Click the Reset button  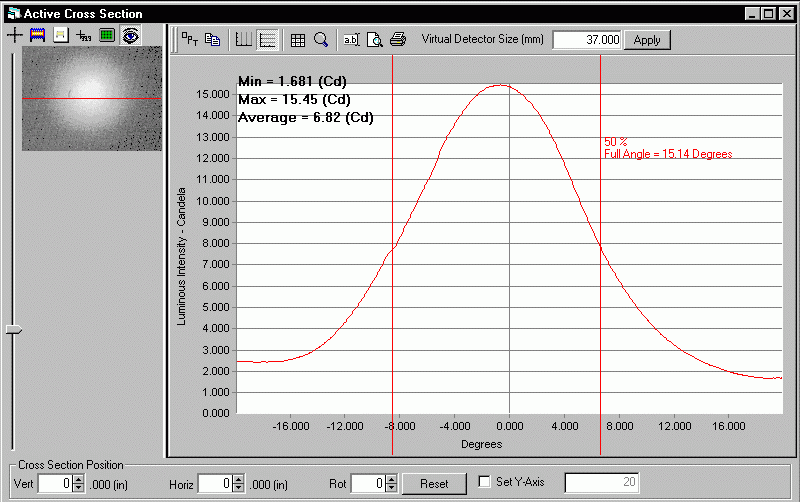point(434,484)
